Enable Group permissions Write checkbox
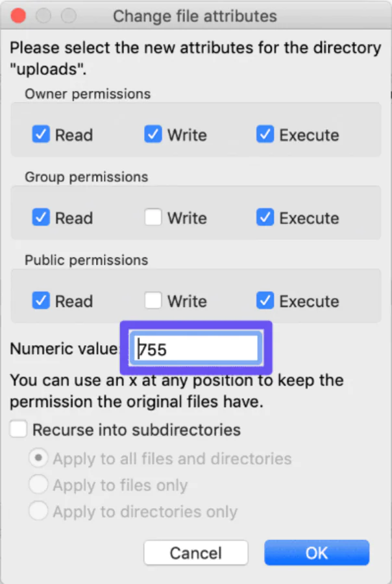This screenshot has width=392, height=584. [x=153, y=217]
